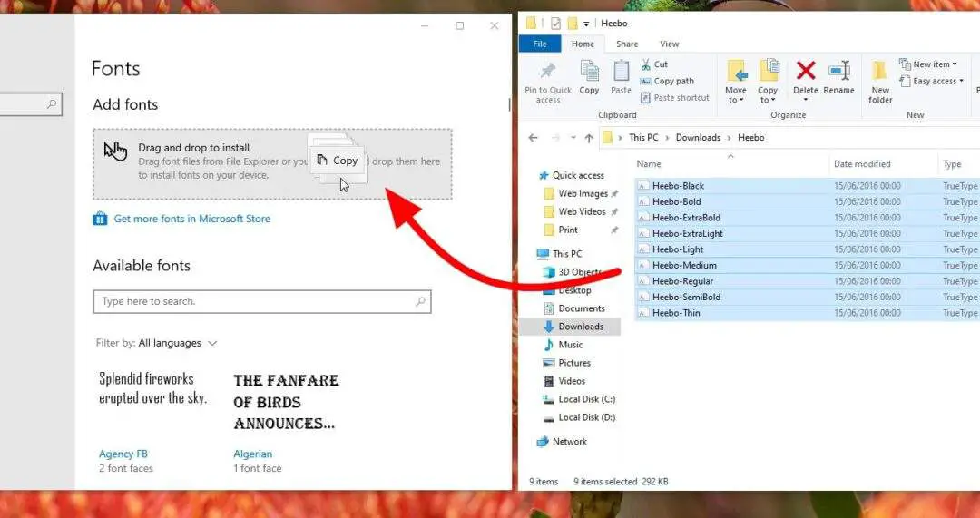Open Network in navigation pane
Image resolution: width=980 pixels, height=518 pixels.
[569, 441]
